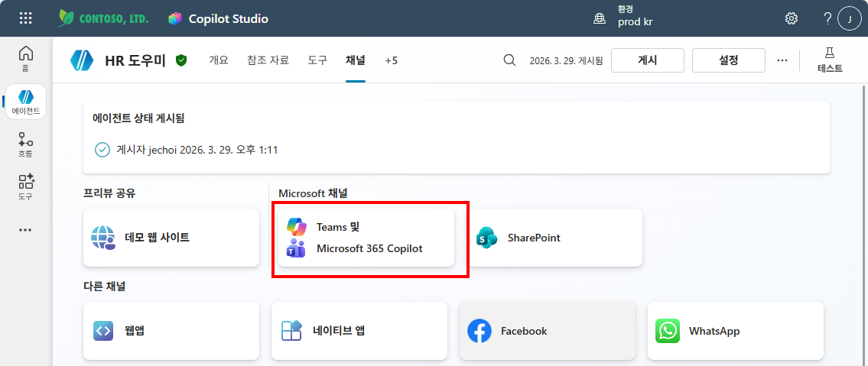Click the Facebook logo icon
The height and width of the screenshot is (366, 868).
480,331
